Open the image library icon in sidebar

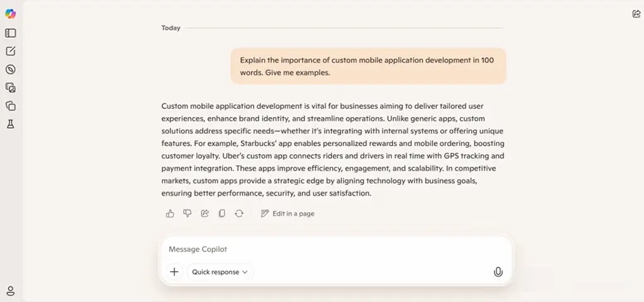pos(10,87)
